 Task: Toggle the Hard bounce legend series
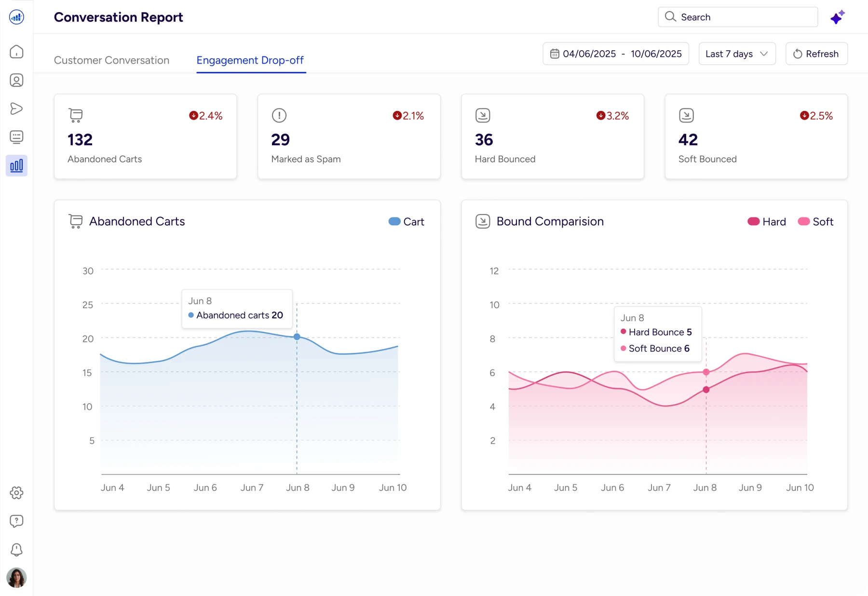coord(767,222)
